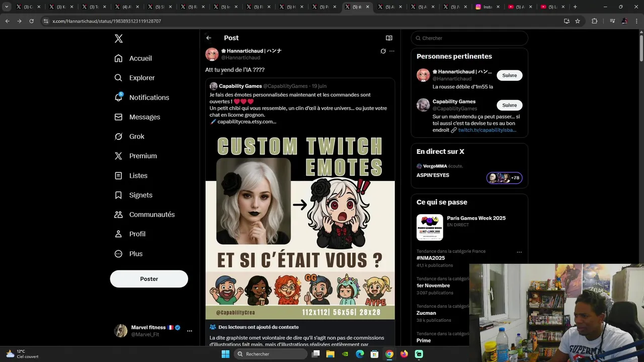Click the Poster button
This screenshot has height=362, width=644.
pos(149,279)
